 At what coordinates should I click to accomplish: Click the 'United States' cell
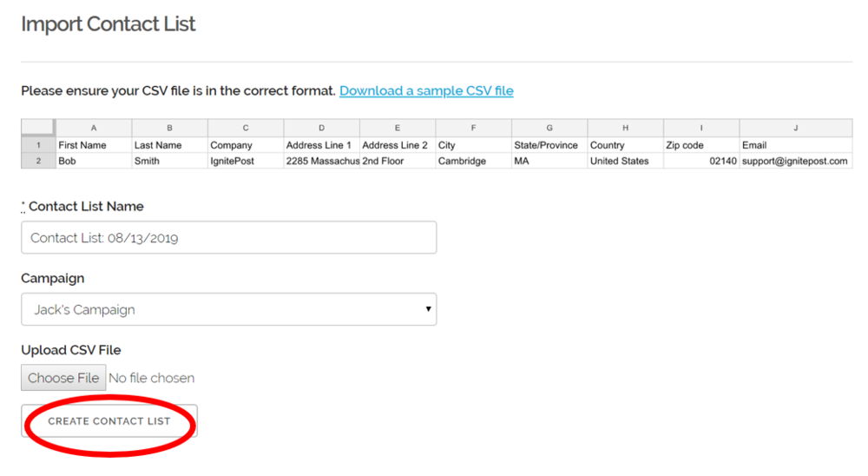625,162
